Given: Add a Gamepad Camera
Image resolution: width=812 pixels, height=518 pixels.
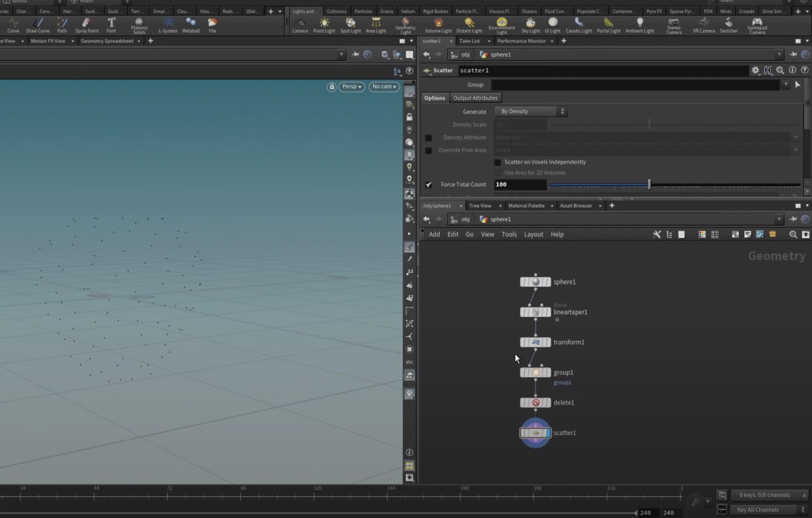Looking at the screenshot, I should pos(757,25).
